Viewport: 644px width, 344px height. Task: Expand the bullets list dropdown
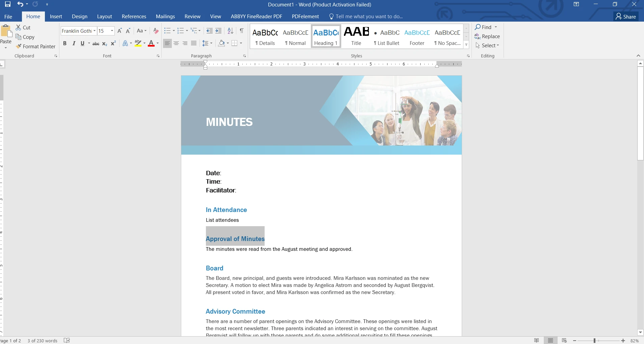[x=174, y=31]
